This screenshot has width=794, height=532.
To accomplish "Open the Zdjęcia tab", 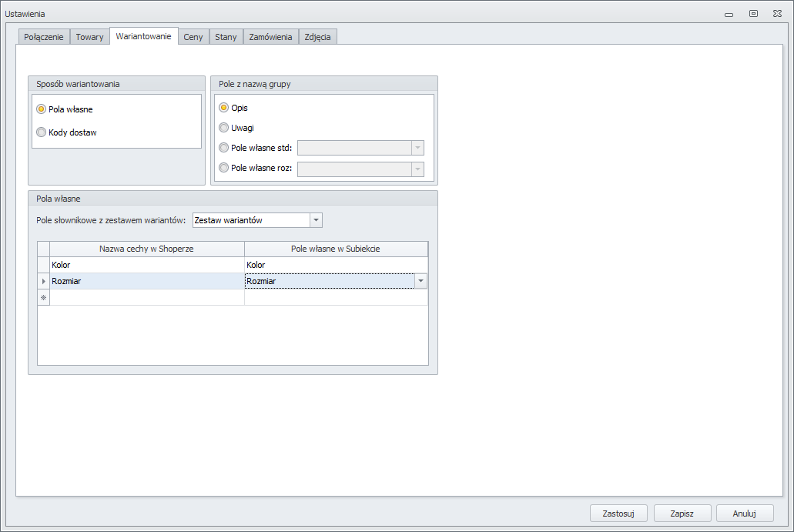I will [317, 37].
